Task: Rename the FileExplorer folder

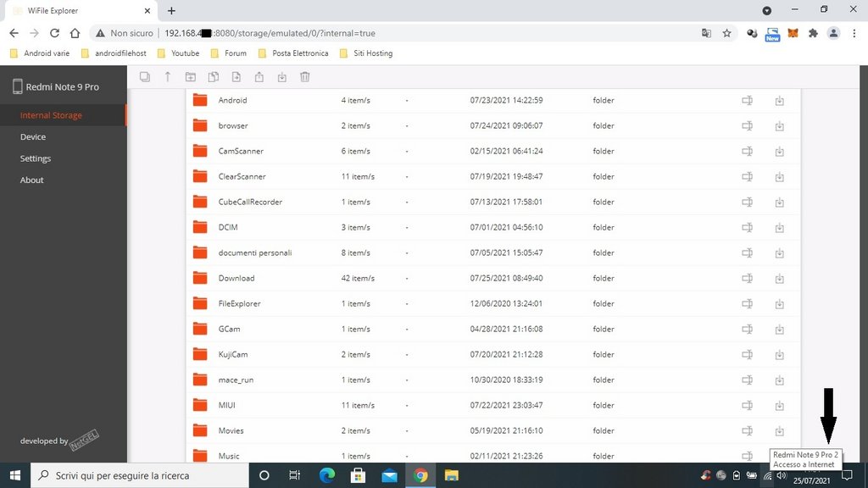Action: 748,304
